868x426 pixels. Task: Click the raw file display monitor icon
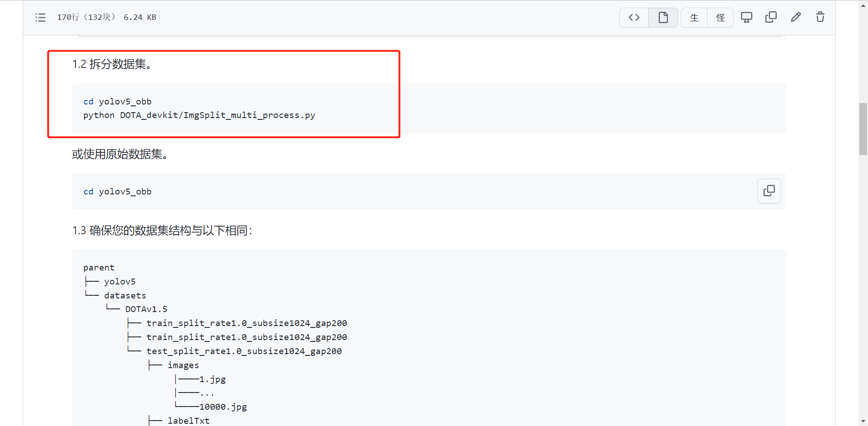point(746,17)
